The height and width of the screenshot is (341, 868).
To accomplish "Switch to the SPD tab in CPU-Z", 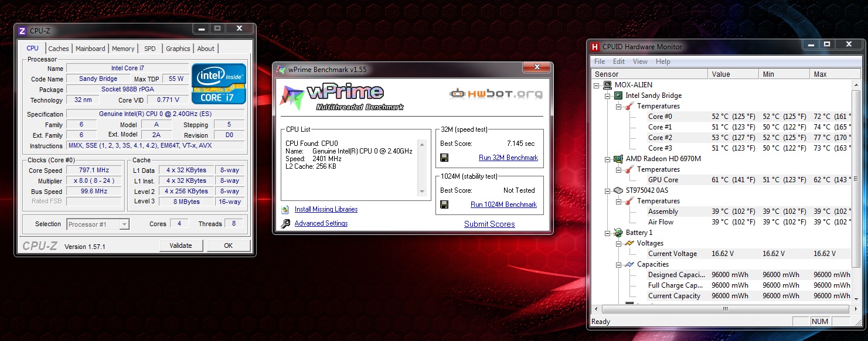I will pos(150,49).
